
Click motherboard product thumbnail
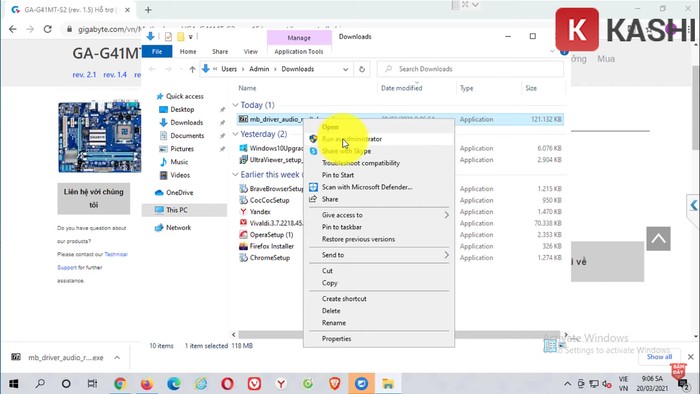click(x=99, y=137)
